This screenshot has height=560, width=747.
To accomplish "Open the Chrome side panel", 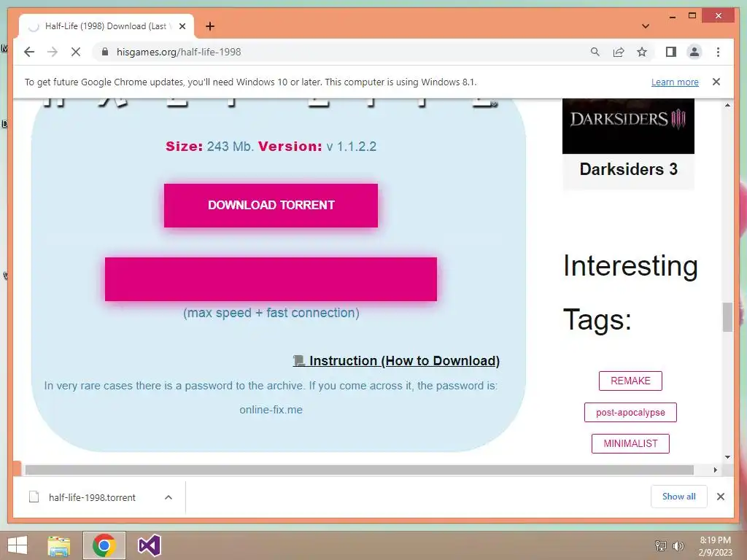I will [671, 52].
